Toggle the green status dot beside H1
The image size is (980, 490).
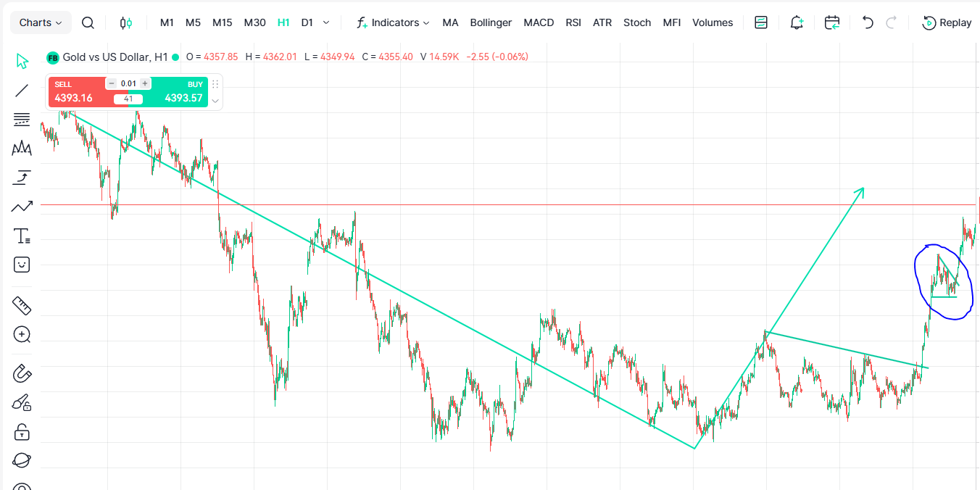point(175,57)
